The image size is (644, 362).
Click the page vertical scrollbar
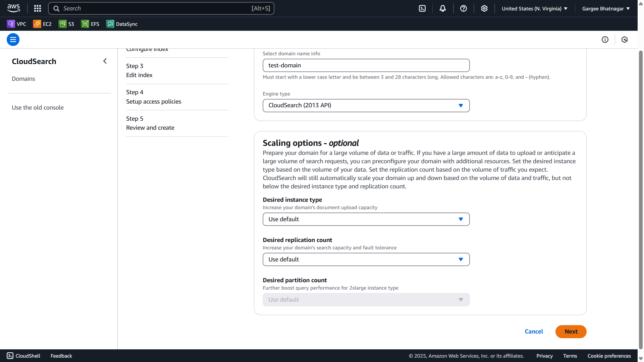[x=641, y=199]
